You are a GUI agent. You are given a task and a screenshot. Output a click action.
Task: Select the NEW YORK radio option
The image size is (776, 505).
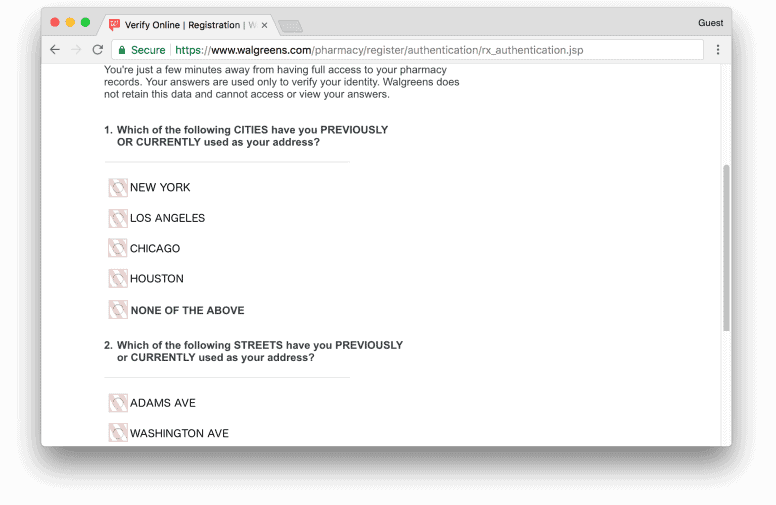click(x=118, y=188)
